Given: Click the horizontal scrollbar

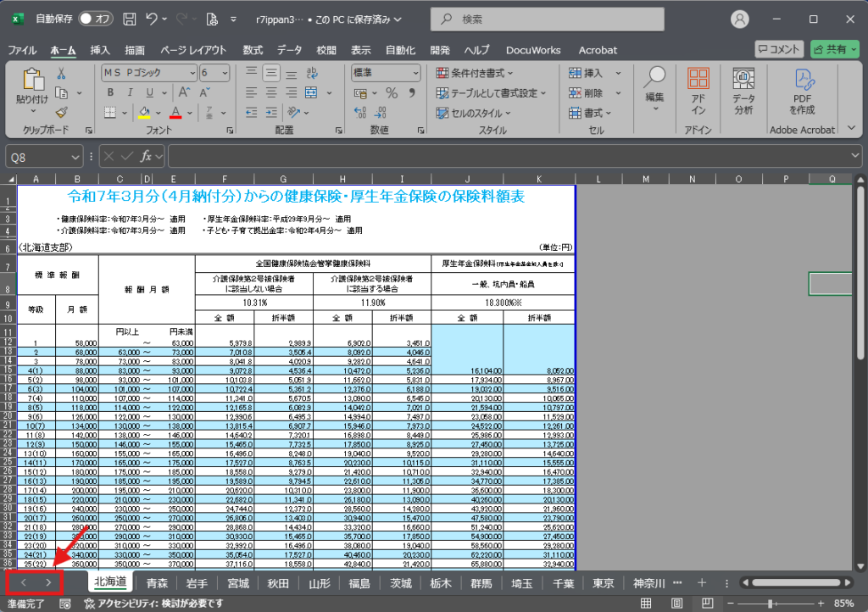Looking at the screenshot, I should [796, 582].
